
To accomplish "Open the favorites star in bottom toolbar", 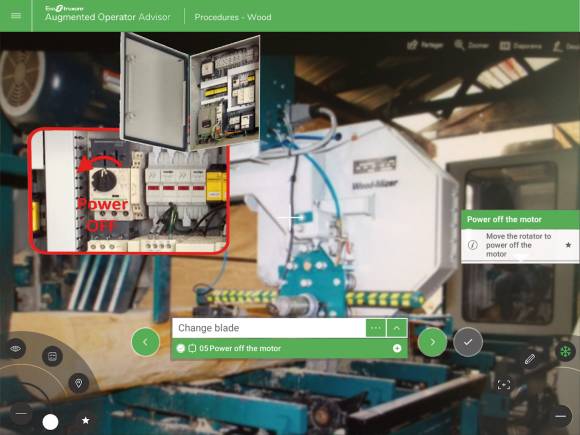I will pyautogui.click(x=85, y=420).
